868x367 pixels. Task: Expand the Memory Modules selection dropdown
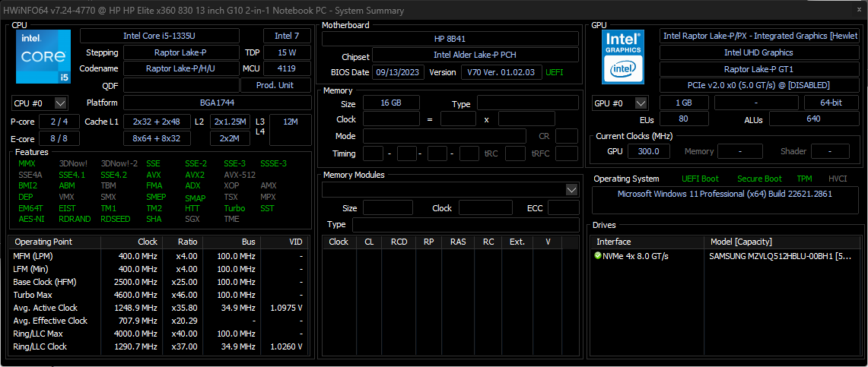point(572,189)
